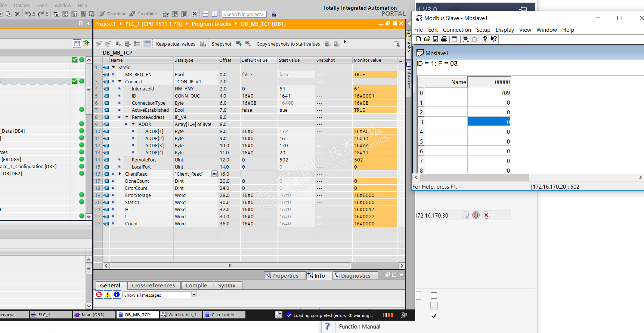Collapse the ADDR array row

133,124
